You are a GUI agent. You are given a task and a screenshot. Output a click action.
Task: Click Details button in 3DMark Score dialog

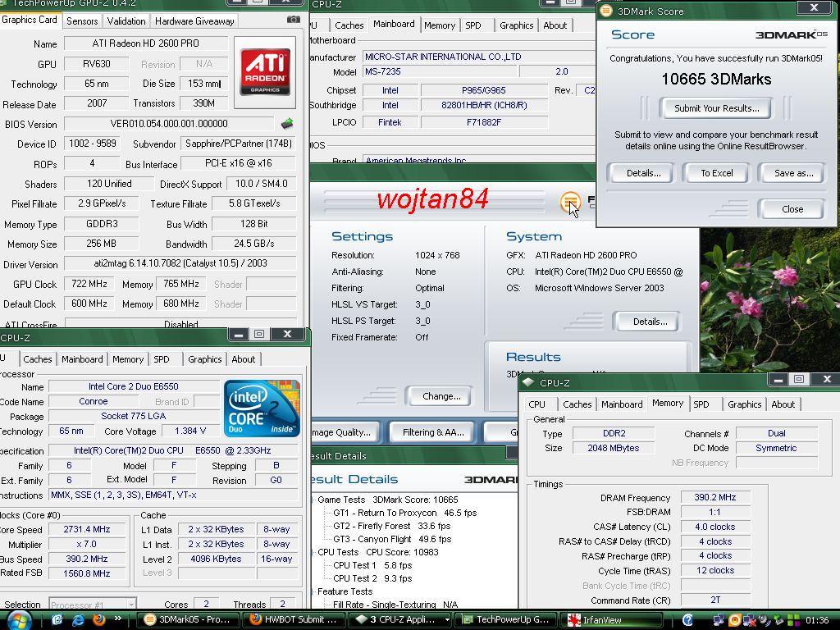pos(643,173)
